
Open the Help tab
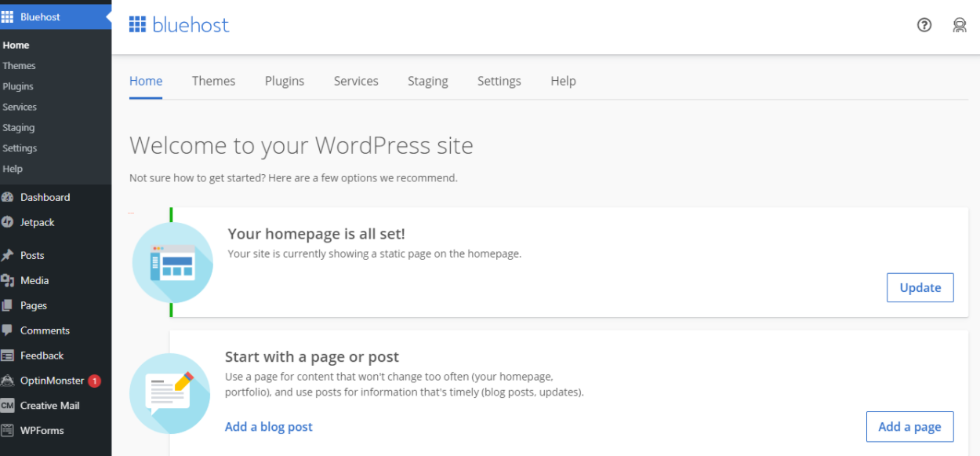pyautogui.click(x=563, y=81)
